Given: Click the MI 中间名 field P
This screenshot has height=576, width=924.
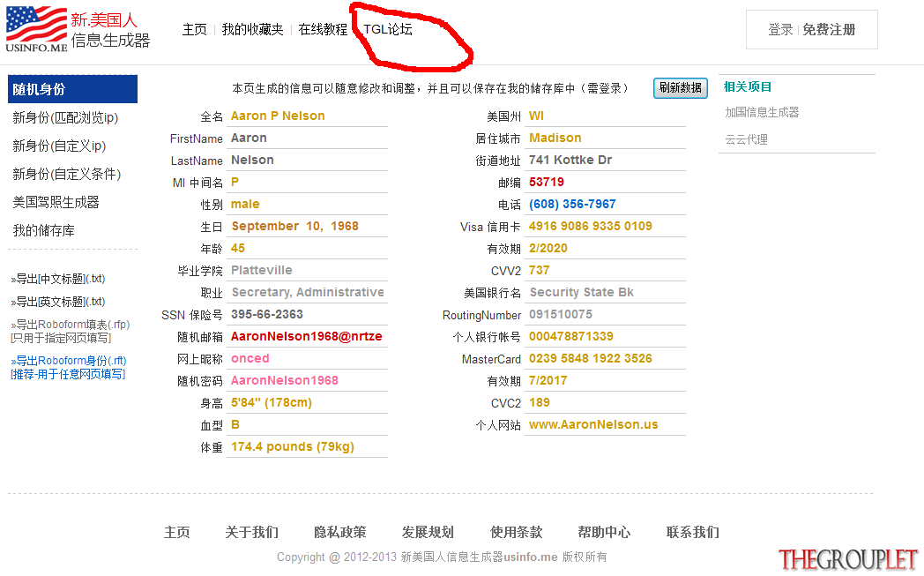Looking at the screenshot, I should coord(307,183).
